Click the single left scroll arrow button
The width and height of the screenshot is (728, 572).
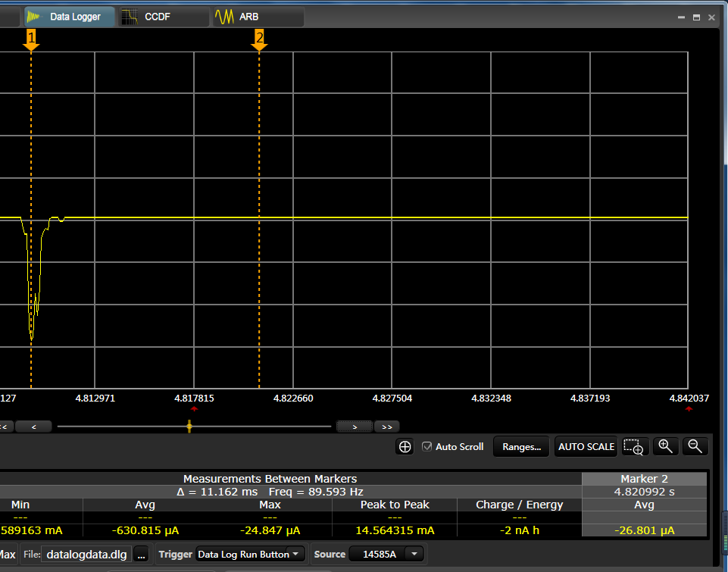pos(33,427)
